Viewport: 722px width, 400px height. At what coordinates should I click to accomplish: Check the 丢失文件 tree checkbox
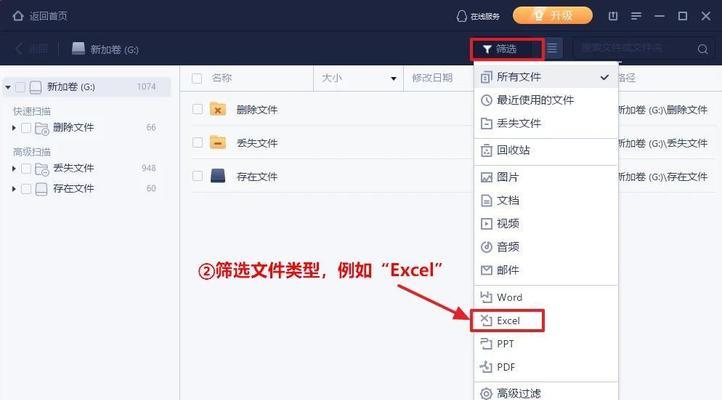(26, 168)
